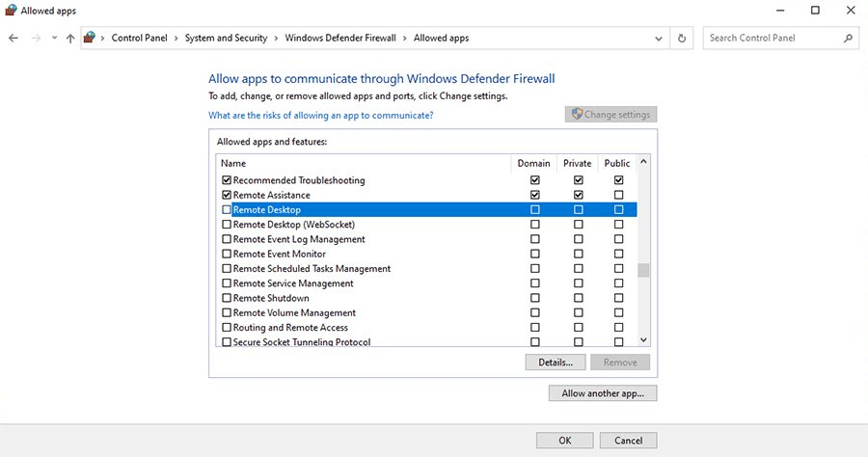Screen dimensions: 868x457
Task: Enable the Remote Desktop checkbox
Action: point(227,210)
